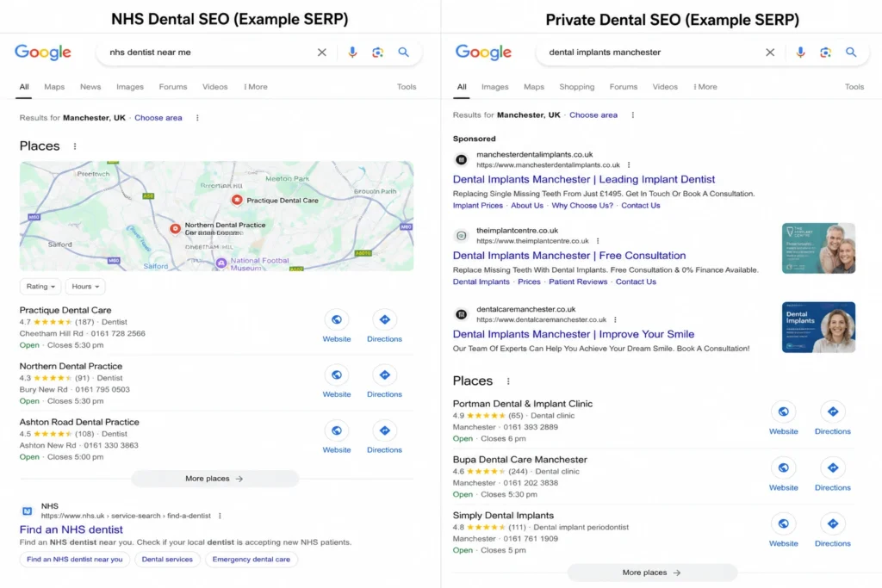Open Website for Northern Dental Practice

coord(337,381)
